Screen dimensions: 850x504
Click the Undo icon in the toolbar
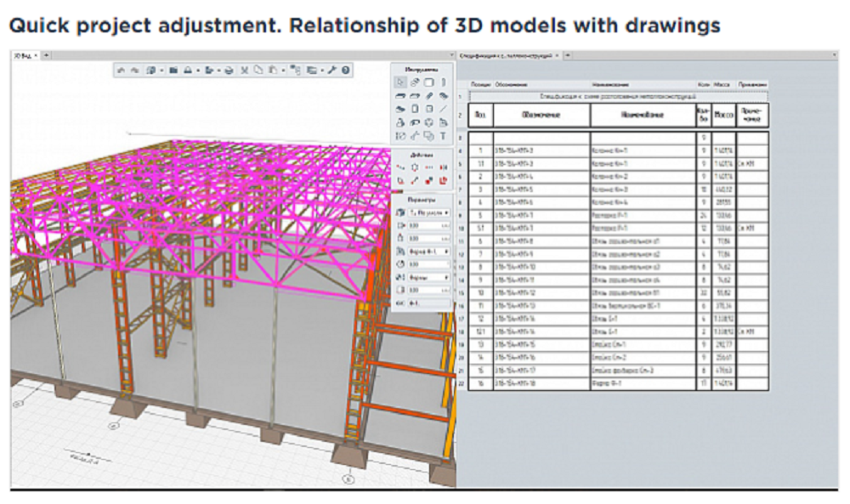(122, 71)
